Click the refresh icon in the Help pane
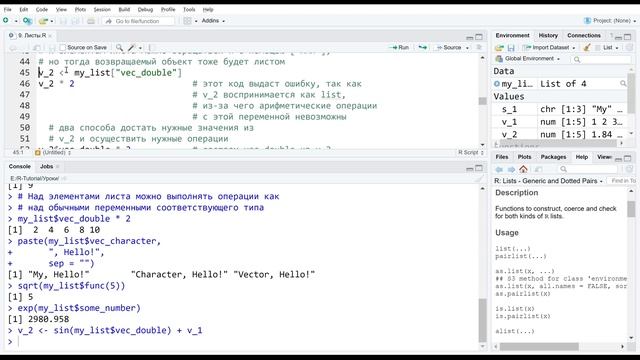Screen dimensions: 640x360 (x=629, y=169)
